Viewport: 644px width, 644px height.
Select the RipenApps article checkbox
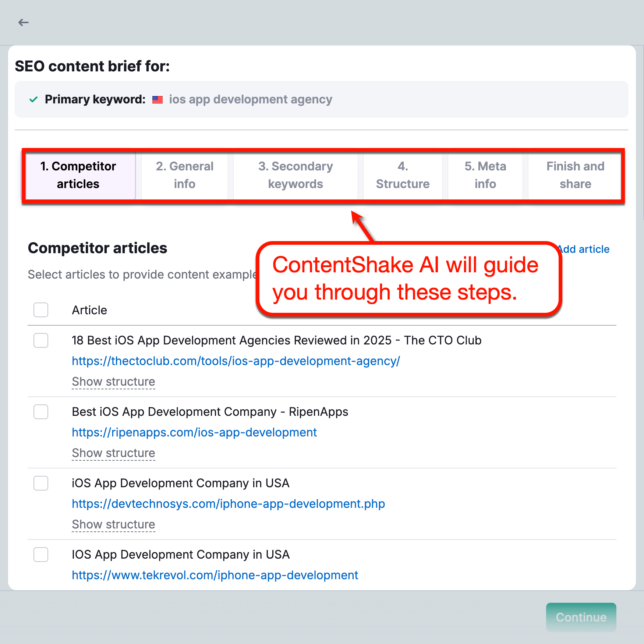(40, 412)
